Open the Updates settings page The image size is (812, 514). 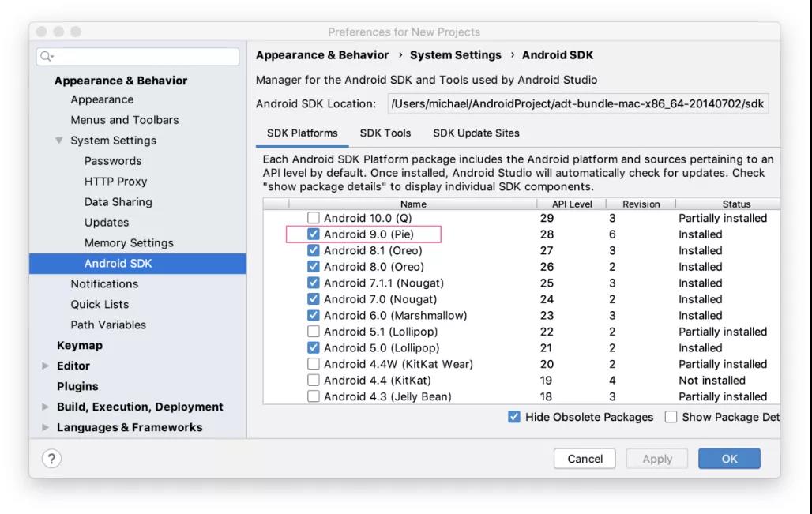107,222
